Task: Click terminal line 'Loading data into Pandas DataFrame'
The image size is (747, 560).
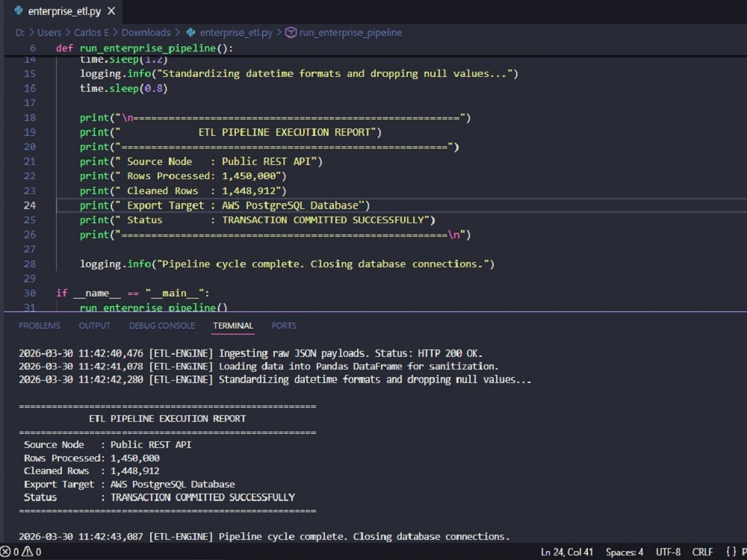Action: click(x=258, y=366)
